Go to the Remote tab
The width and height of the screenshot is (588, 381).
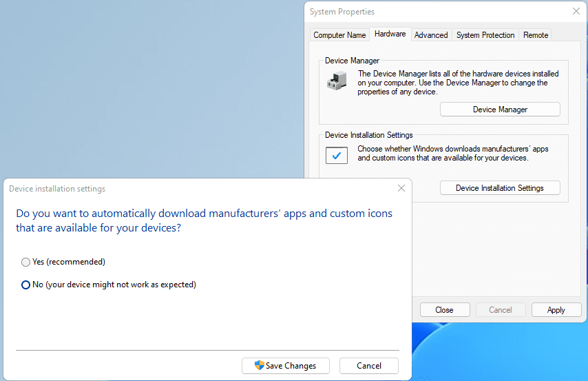pos(536,35)
